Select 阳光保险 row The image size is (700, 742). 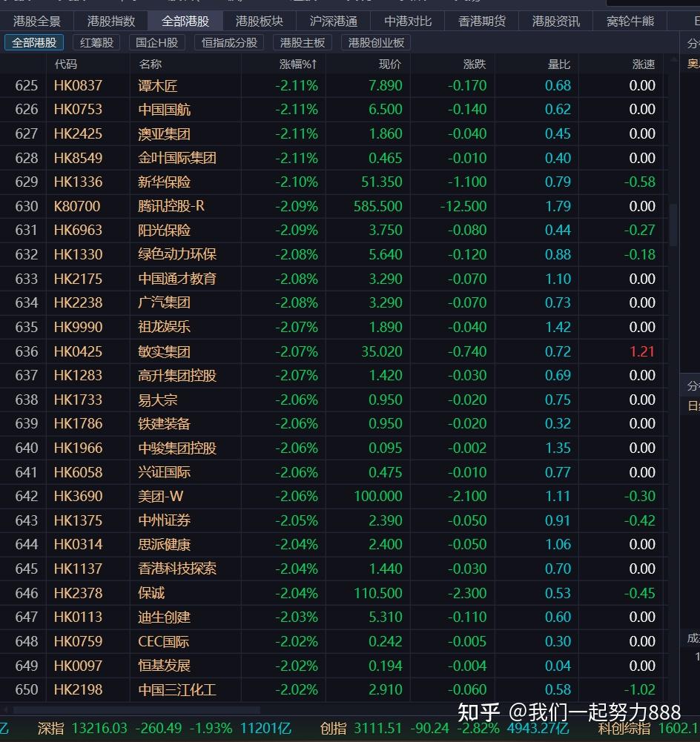334,231
